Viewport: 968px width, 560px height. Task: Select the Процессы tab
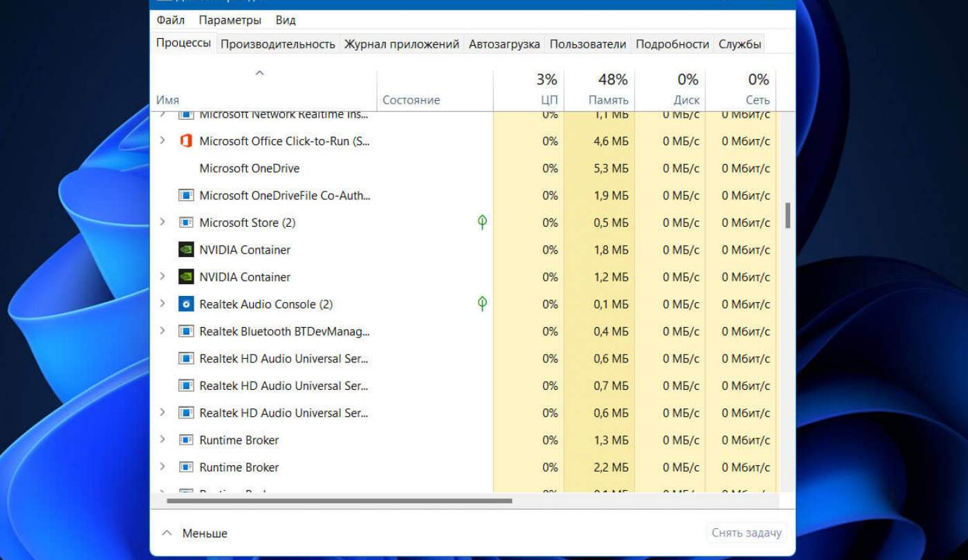(183, 43)
